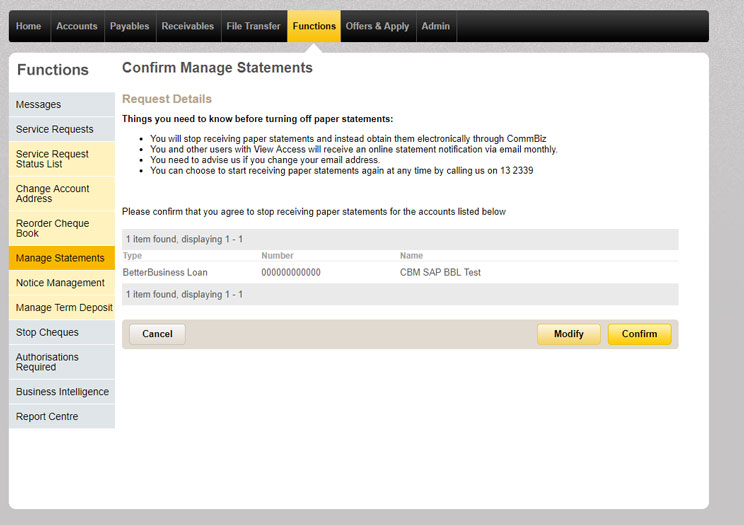The image size is (744, 525).
Task: Open Report Centre
Action: pos(62,416)
